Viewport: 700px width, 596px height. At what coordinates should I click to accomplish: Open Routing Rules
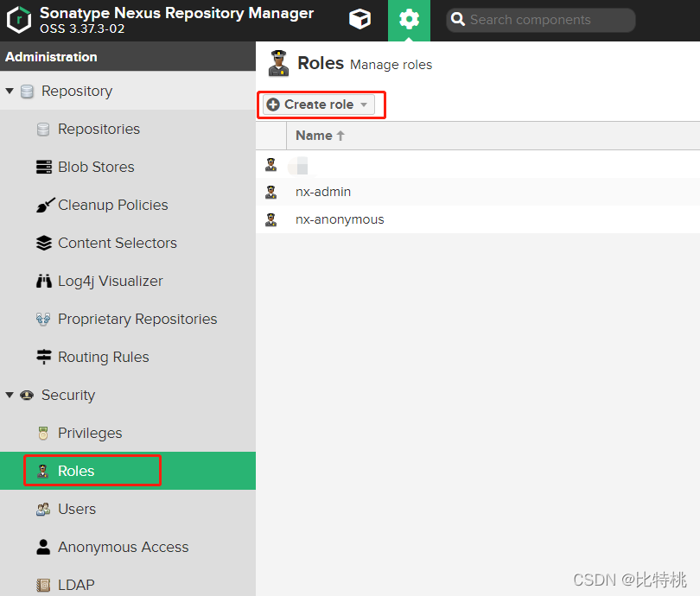tap(103, 357)
